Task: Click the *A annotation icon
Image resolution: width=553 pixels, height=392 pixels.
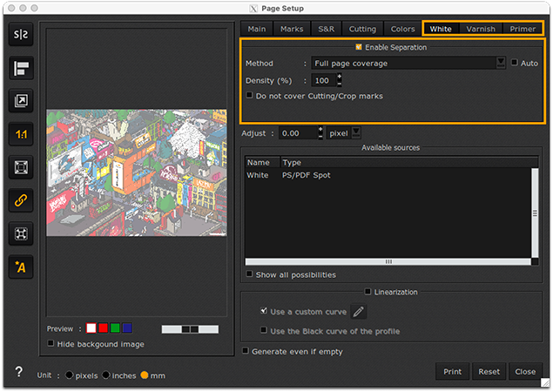Action: 20,267
